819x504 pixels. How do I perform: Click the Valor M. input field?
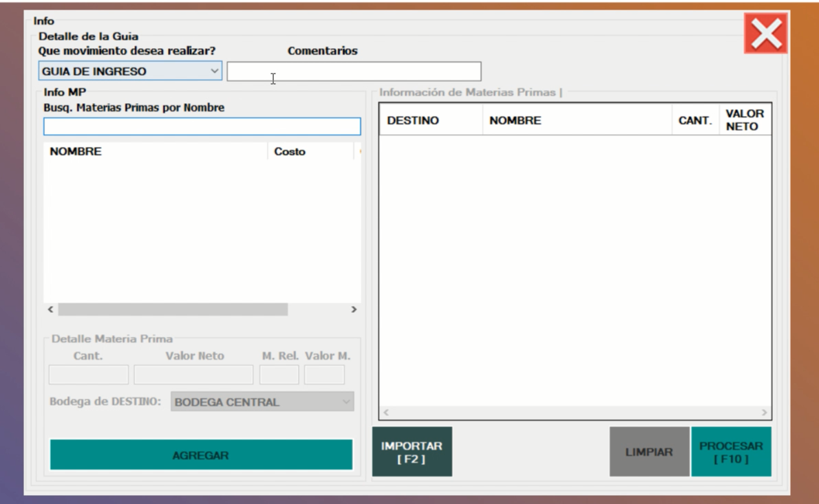pos(324,375)
